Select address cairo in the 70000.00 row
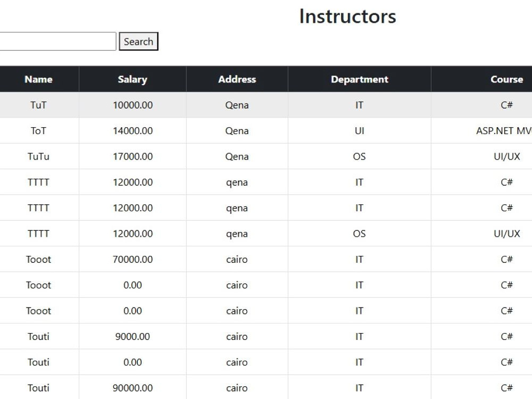This screenshot has width=532, height=399. coord(237,259)
